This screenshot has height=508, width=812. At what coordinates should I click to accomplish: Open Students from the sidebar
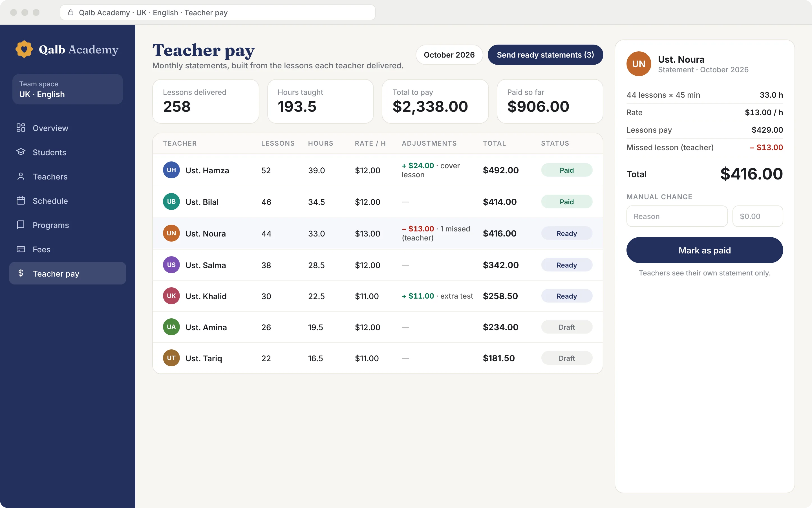click(67, 152)
